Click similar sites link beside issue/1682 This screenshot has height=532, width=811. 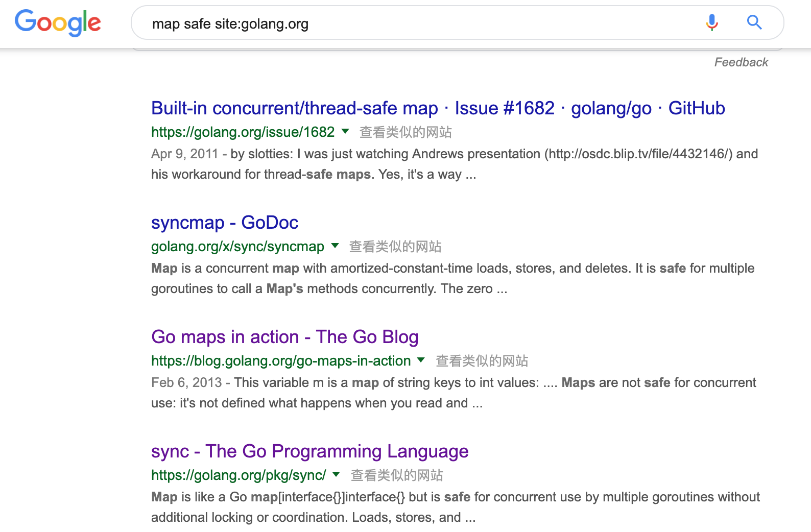pyautogui.click(x=405, y=132)
